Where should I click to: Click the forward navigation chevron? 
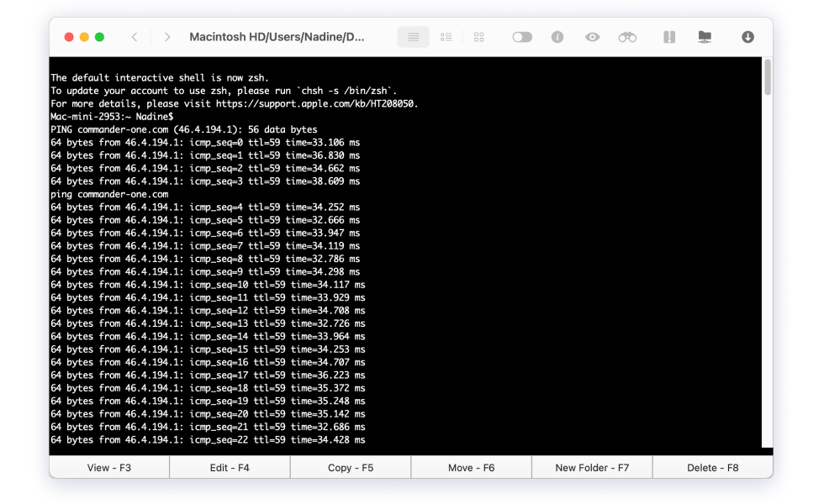point(167,37)
